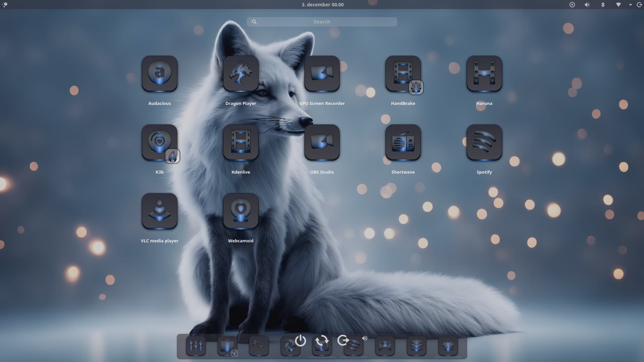Click the power-off button on the dock
Image resolution: width=644 pixels, height=362 pixels.
(x=300, y=341)
